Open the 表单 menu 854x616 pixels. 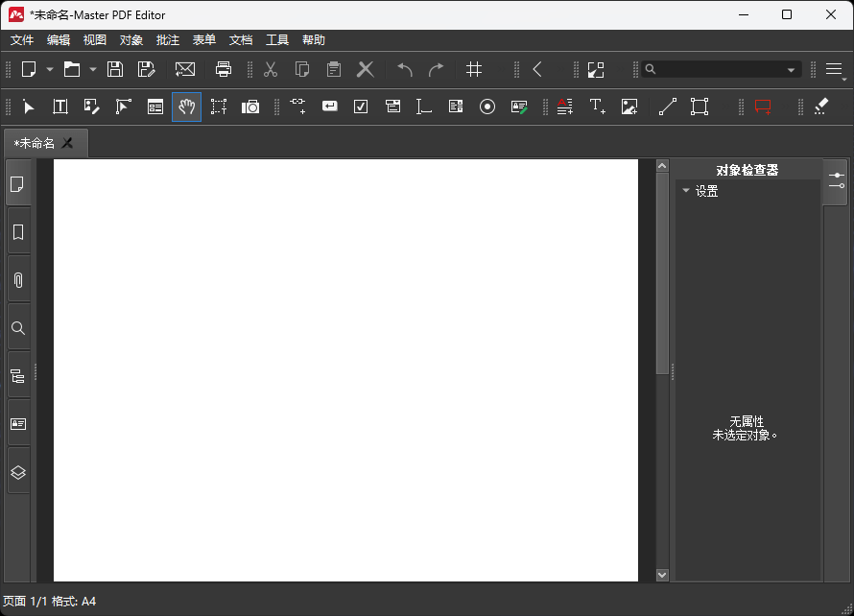click(203, 39)
